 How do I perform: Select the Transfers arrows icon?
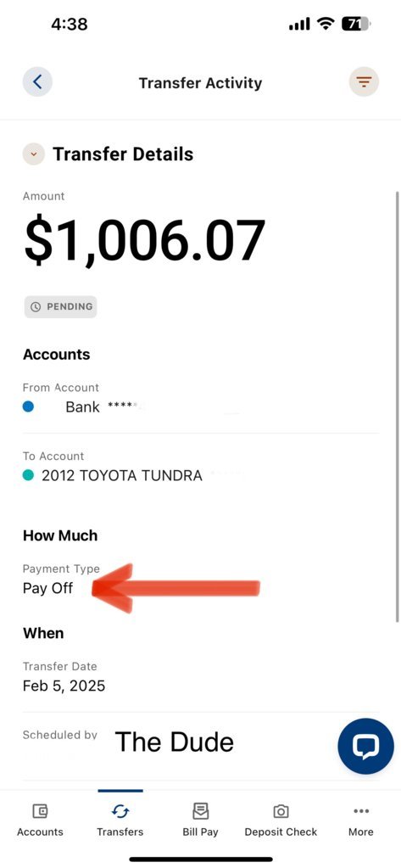tap(120, 811)
